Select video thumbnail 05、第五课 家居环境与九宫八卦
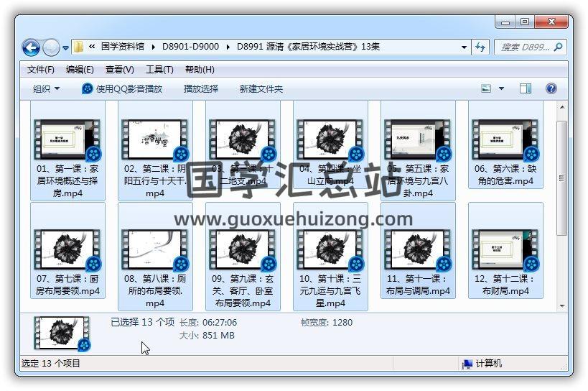Viewport: 588px width, 391px height. point(418,139)
